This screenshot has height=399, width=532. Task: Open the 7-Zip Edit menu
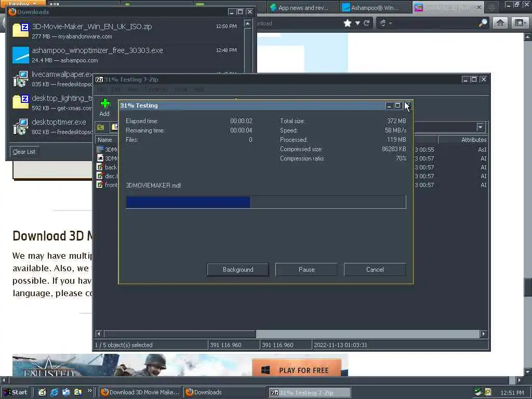click(116, 89)
